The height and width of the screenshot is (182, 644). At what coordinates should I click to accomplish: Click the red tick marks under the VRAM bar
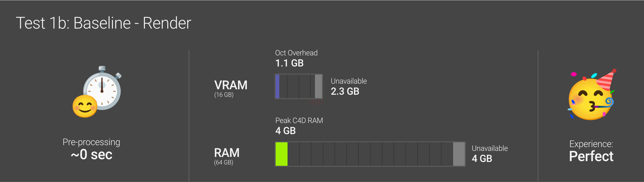click(316, 102)
